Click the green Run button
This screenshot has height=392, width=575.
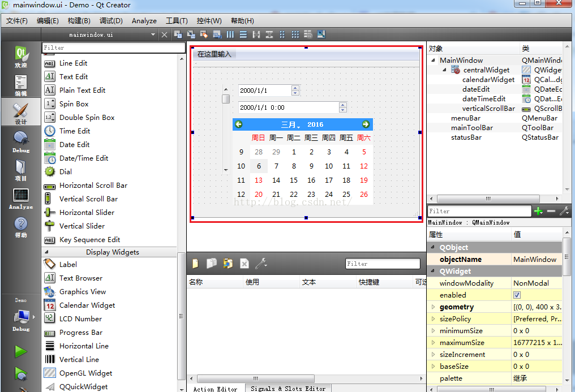tap(21, 351)
